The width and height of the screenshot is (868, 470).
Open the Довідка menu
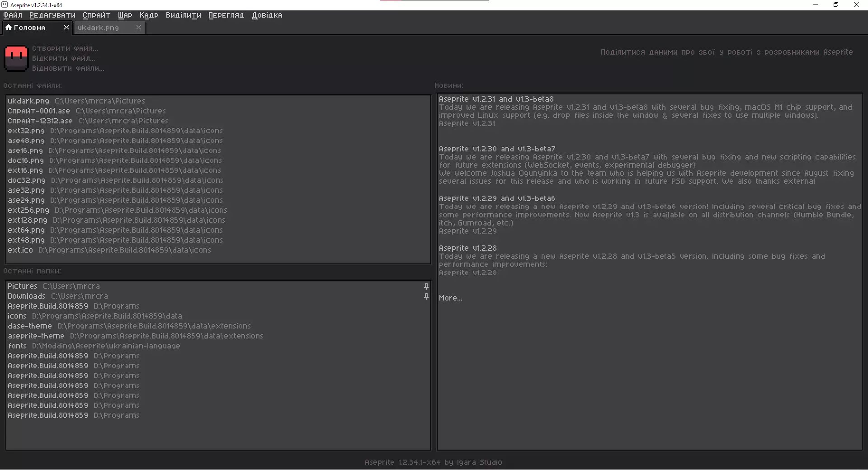tap(267, 15)
